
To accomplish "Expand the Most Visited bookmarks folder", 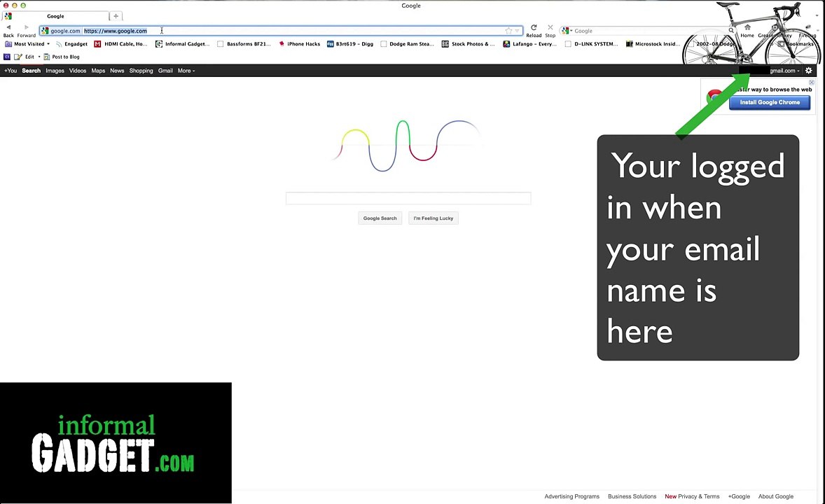I will (27, 44).
